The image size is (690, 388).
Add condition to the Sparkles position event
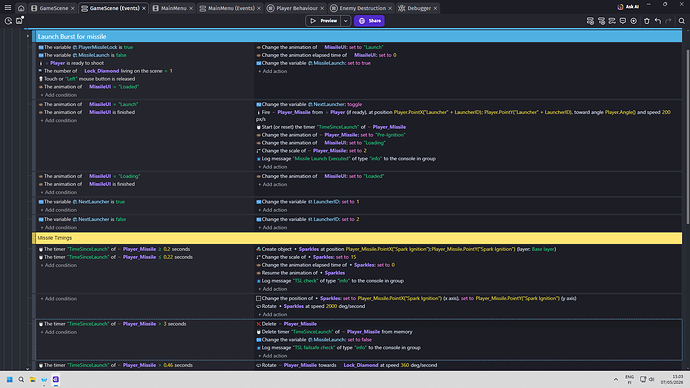tap(60, 299)
